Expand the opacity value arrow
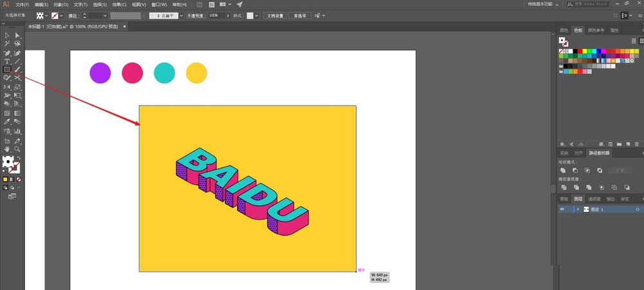The height and width of the screenshot is (290, 644). click(x=229, y=15)
